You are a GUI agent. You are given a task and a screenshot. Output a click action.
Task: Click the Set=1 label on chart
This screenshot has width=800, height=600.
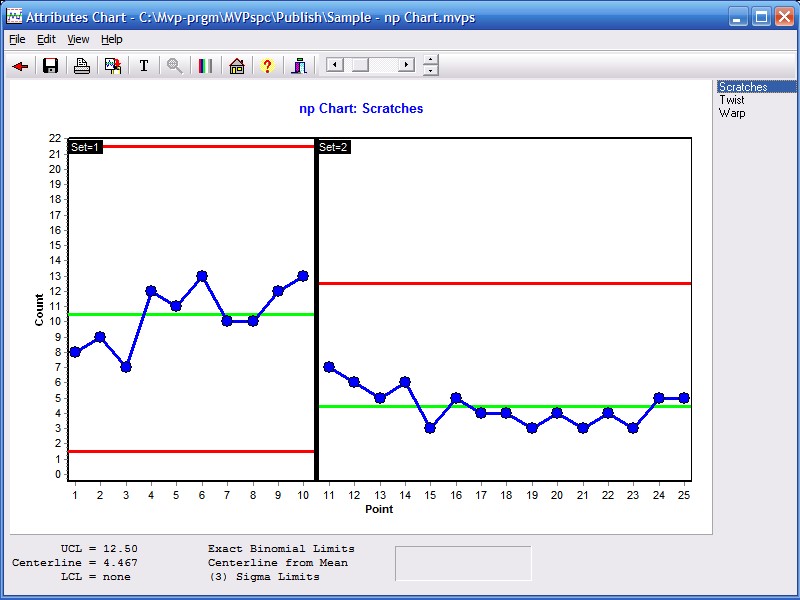(85, 147)
